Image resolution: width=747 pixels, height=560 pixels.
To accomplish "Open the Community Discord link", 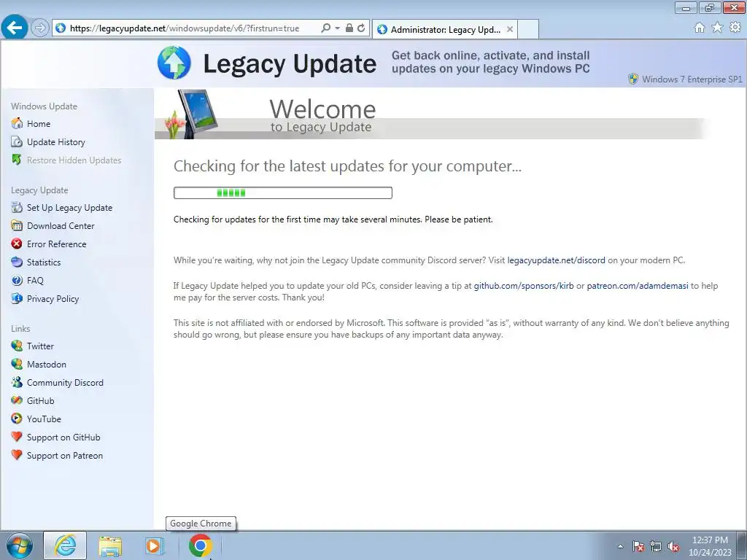I will tap(65, 382).
